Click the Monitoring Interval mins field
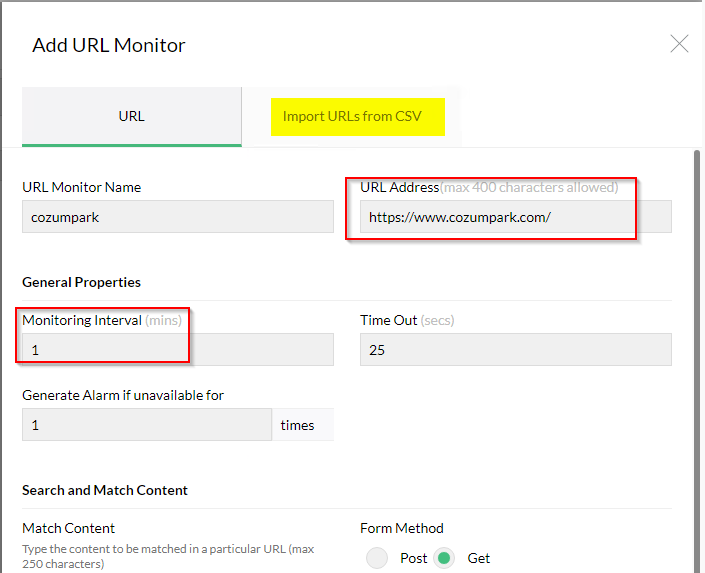Image resolution: width=705 pixels, height=573 pixels. coord(178,349)
